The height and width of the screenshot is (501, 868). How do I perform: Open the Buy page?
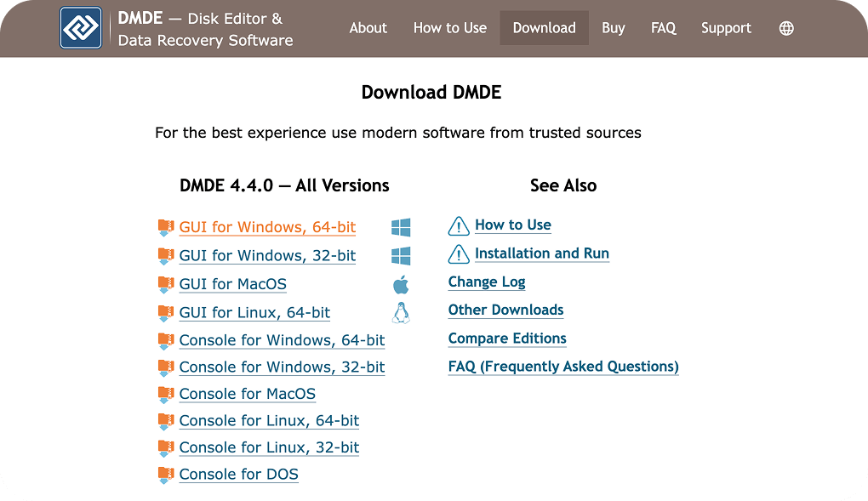(613, 27)
